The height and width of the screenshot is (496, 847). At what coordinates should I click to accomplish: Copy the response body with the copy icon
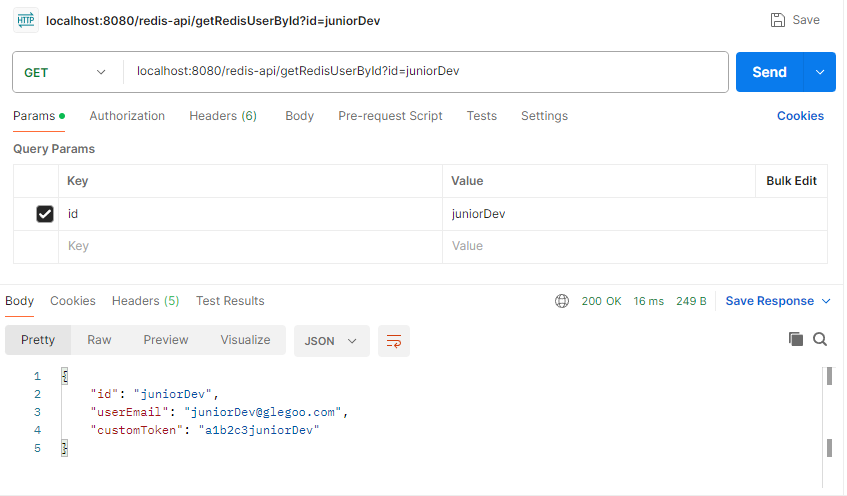tap(796, 339)
